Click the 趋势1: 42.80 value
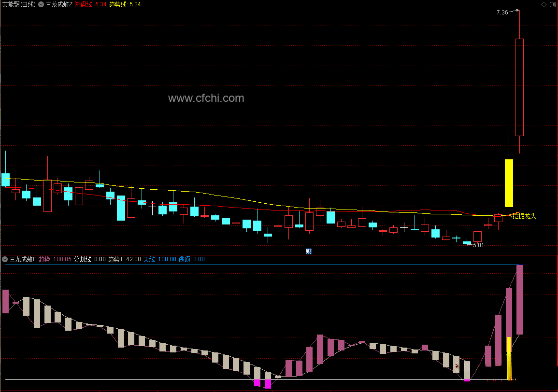Screen dimensions: 558x392 (x=125, y=259)
